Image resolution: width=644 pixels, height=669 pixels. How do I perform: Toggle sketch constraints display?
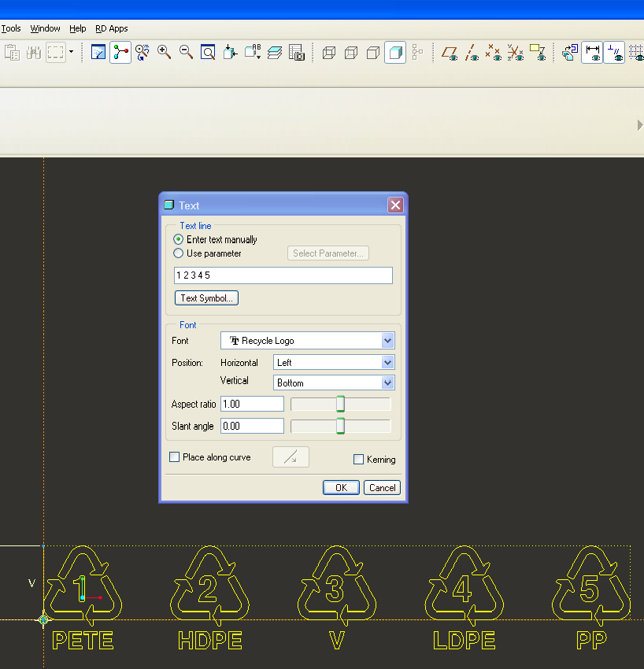pyautogui.click(x=615, y=53)
